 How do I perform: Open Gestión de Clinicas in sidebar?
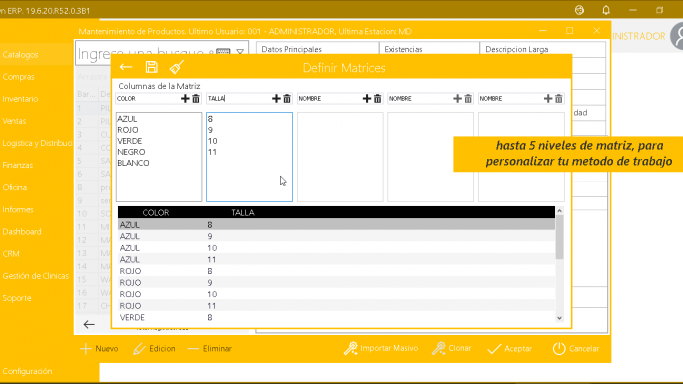pos(36,276)
